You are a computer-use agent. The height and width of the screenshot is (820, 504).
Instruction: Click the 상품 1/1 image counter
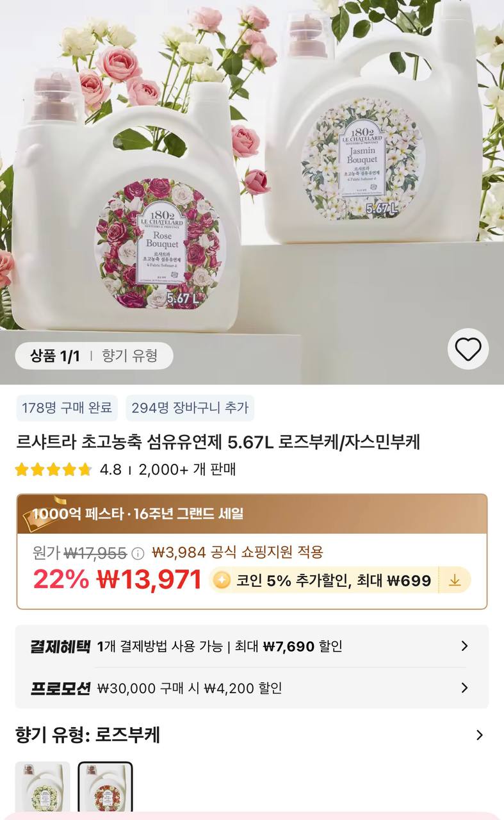(x=55, y=356)
